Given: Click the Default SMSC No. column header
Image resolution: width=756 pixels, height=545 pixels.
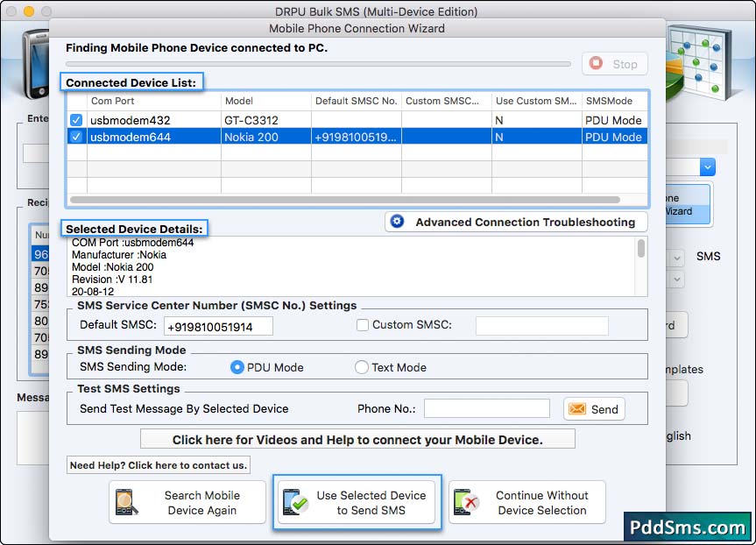Looking at the screenshot, I should tap(357, 101).
